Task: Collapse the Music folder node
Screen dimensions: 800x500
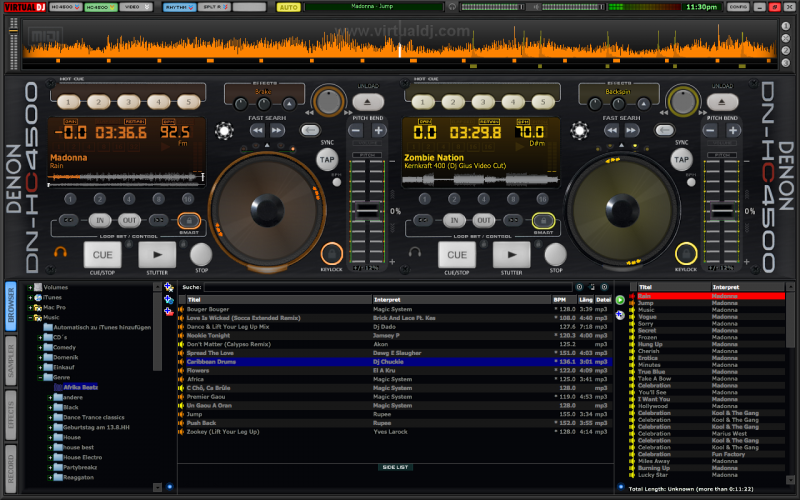Action: pyautogui.click(x=30, y=317)
